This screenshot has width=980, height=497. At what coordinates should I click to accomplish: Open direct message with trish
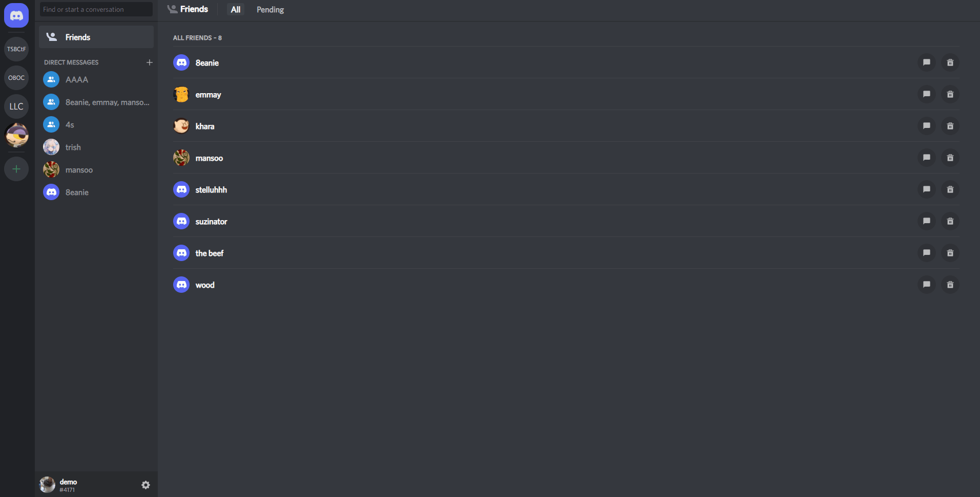(96, 147)
